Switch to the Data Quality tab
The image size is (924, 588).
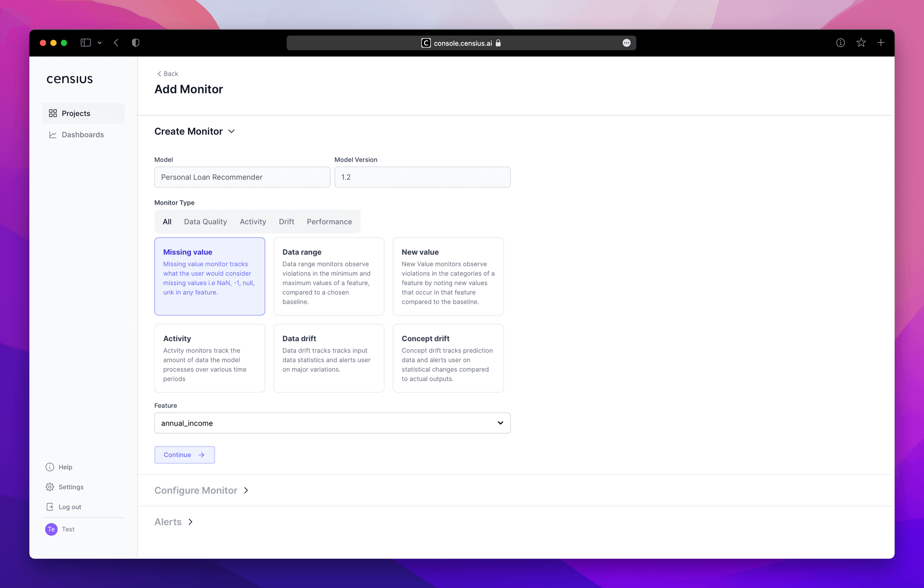click(205, 222)
